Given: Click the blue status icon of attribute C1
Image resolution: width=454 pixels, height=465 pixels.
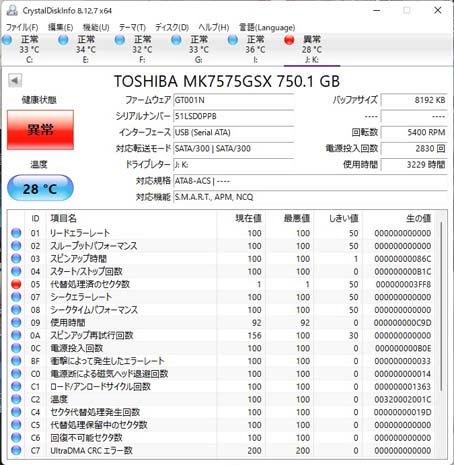Looking at the screenshot, I should 16,387.
